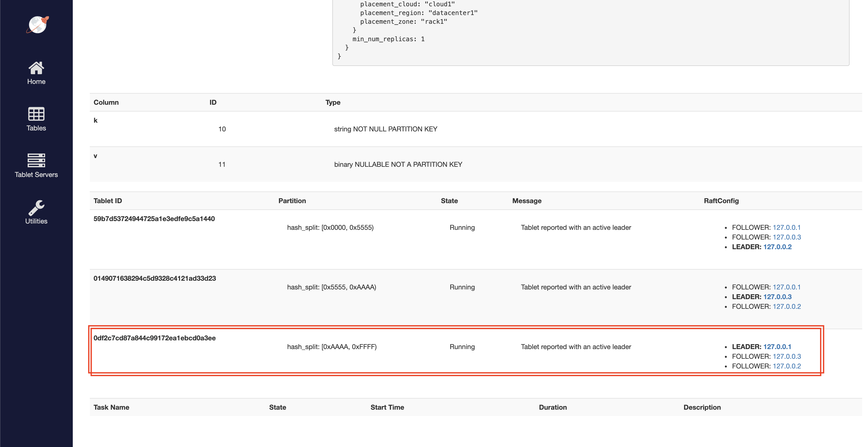This screenshot has height=447, width=868.
Task: Navigate using the Home label
Action: pos(36,81)
